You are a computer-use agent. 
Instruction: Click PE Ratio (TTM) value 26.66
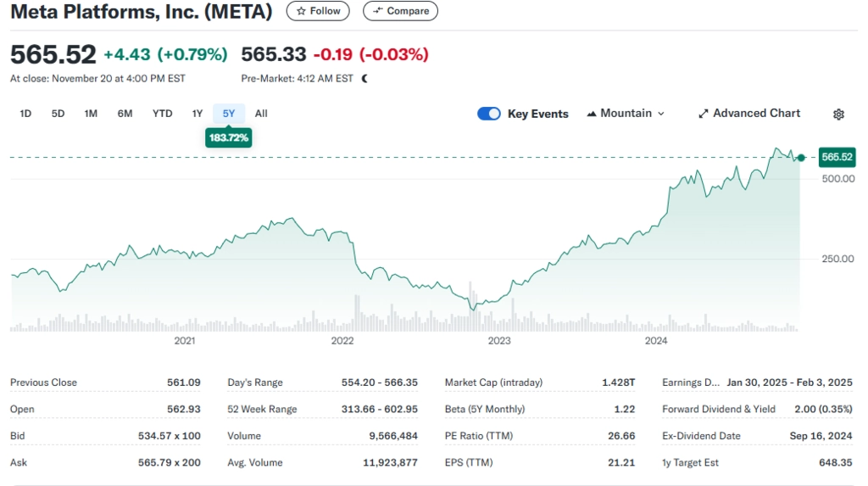[621, 436]
